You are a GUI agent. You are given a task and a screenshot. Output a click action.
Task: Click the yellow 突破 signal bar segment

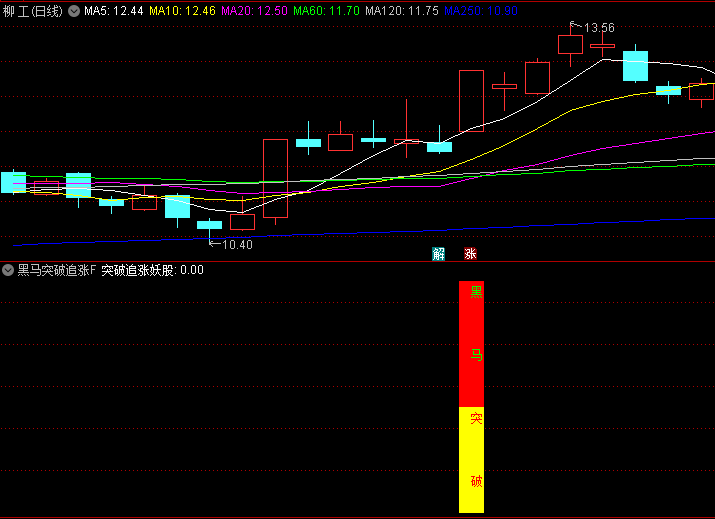(471, 460)
